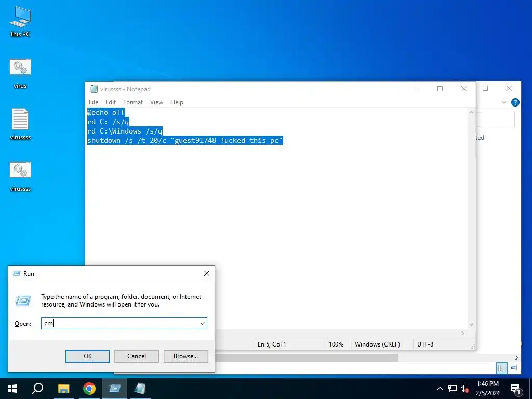
Task: Show hidden system tray icons
Action: point(440,389)
